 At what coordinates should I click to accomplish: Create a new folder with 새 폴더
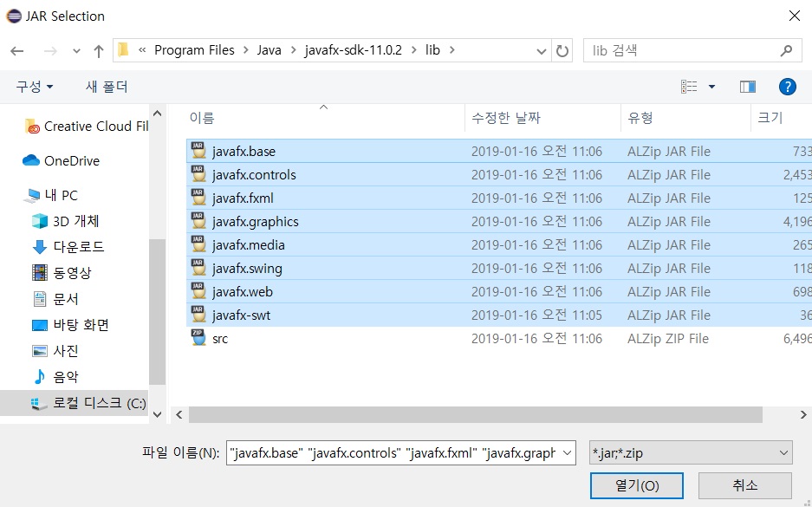[x=107, y=87]
